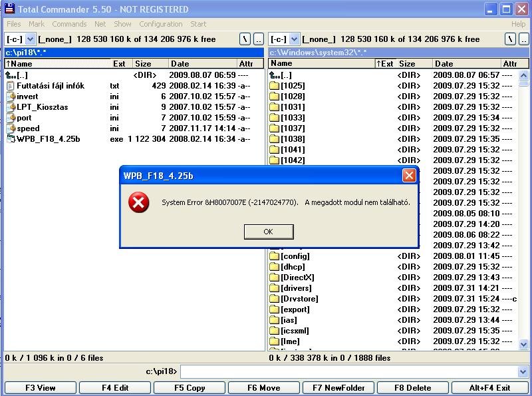
Task: Select the [1033] folder icon
Action: click(x=274, y=118)
